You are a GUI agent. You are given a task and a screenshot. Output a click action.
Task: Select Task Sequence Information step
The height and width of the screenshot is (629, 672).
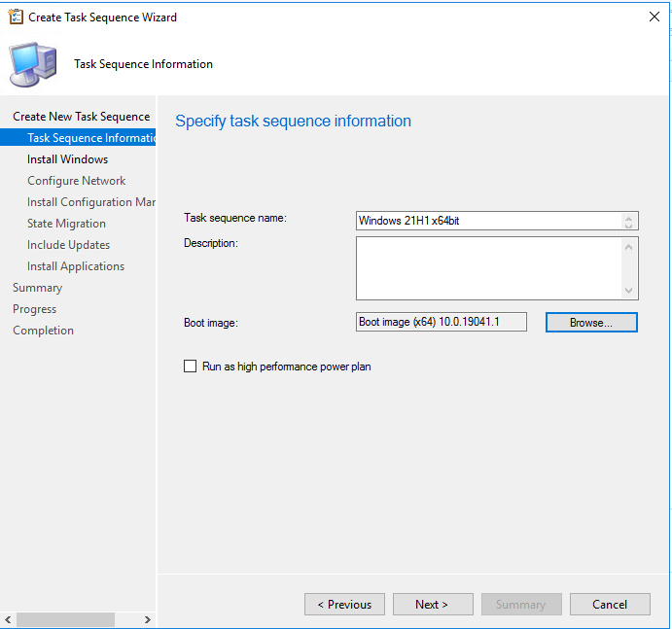click(78, 137)
